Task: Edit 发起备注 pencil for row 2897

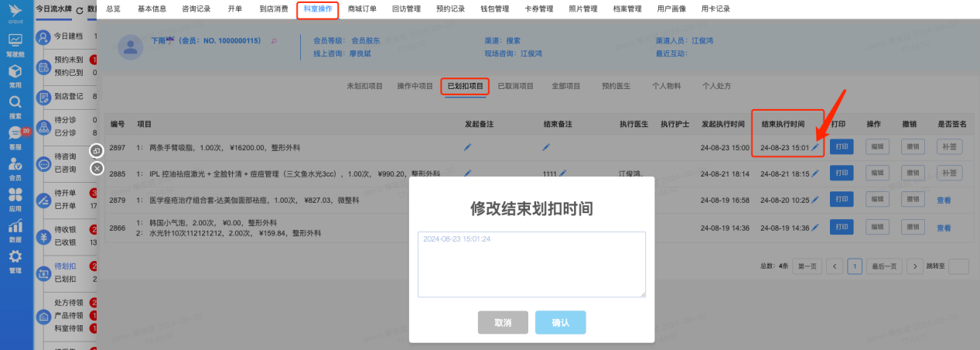Action: tap(467, 146)
